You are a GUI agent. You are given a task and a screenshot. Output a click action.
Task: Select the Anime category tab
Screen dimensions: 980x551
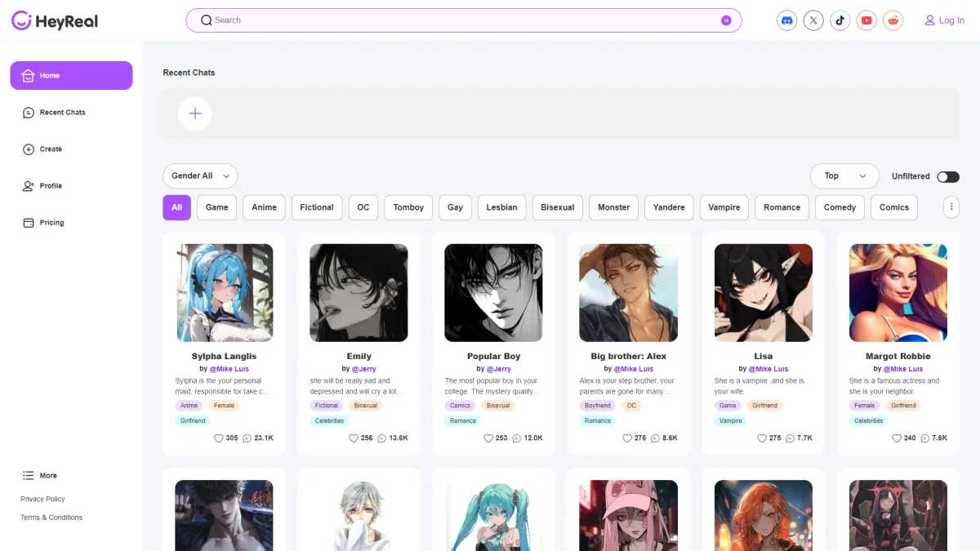[264, 207]
